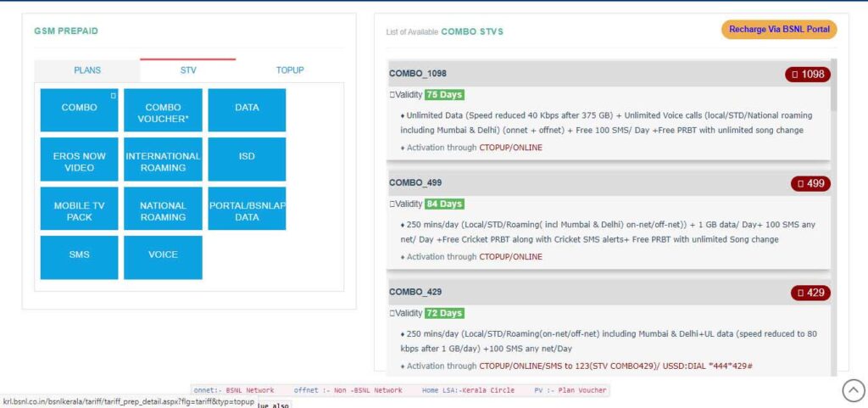Click the COMBO_1098 heading
868x408 pixels.
tap(417, 73)
